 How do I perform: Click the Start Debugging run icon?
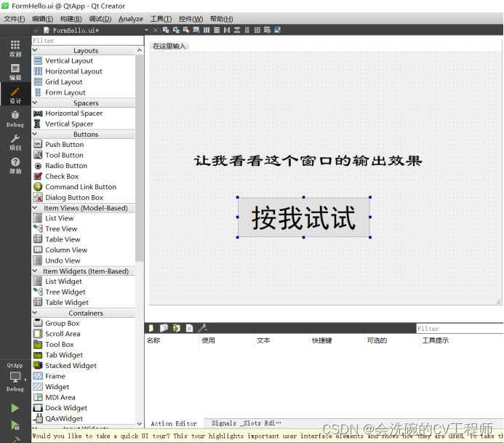tap(15, 425)
